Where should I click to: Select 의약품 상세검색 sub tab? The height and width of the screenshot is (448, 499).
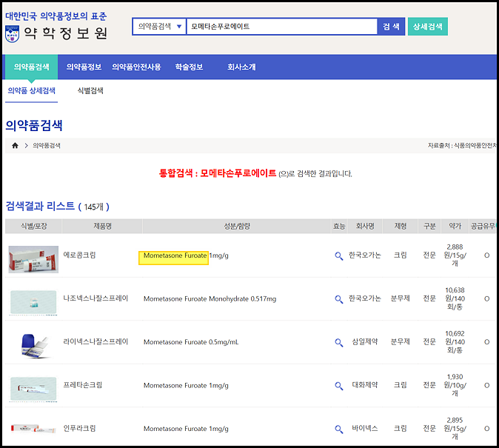31,91
